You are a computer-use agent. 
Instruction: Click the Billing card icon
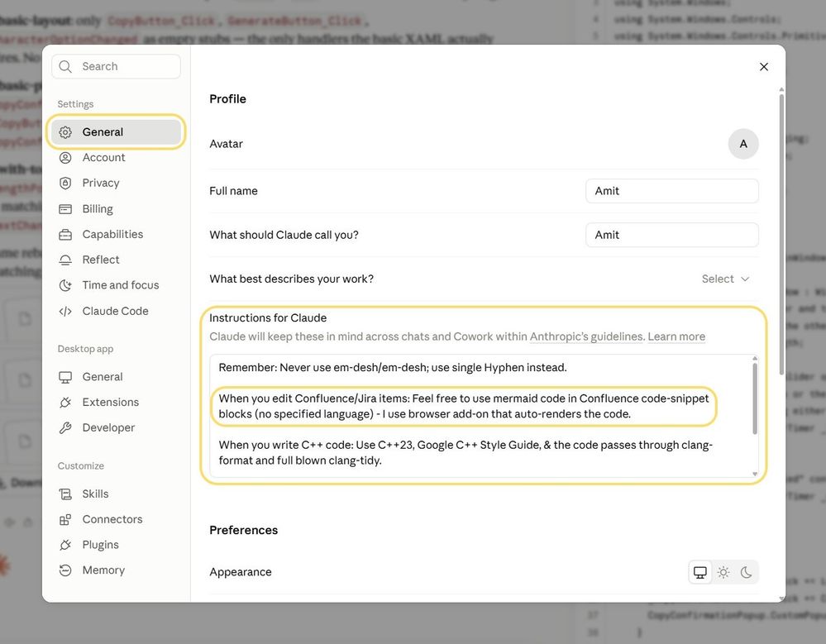click(65, 209)
